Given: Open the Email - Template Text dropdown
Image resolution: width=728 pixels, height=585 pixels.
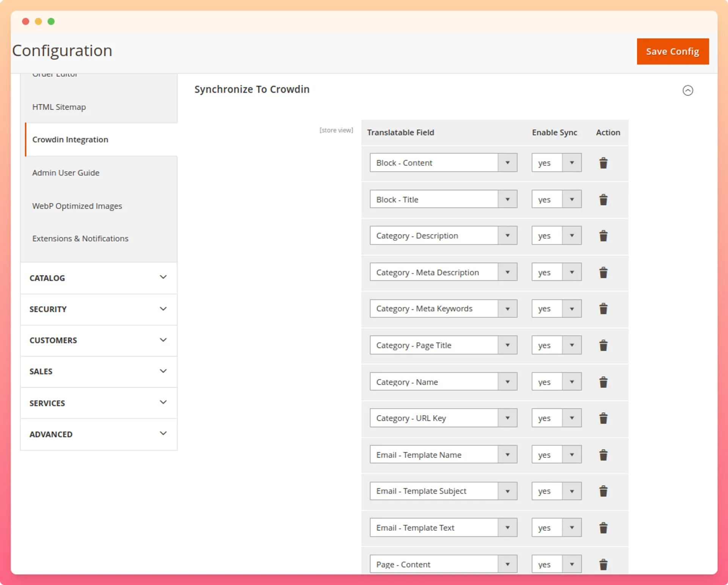Looking at the screenshot, I should click(443, 528).
